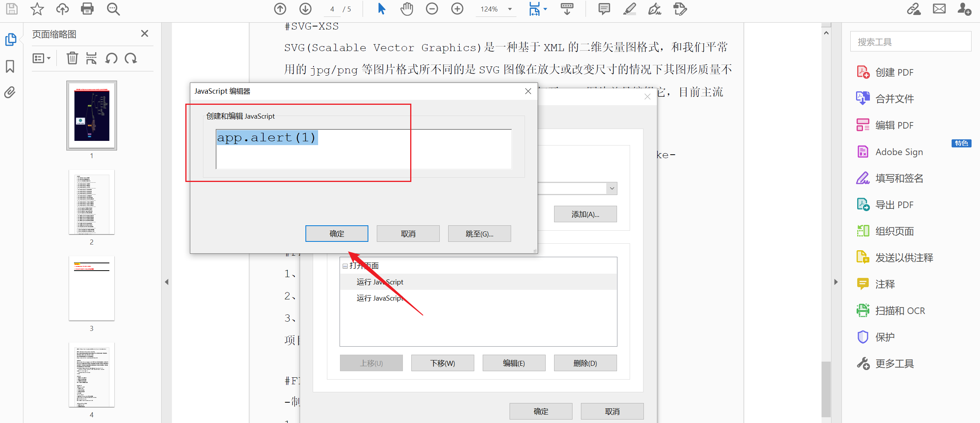Image resolution: width=980 pixels, height=423 pixels.
Task: Click the 跳至(G)... button
Action: [479, 234]
